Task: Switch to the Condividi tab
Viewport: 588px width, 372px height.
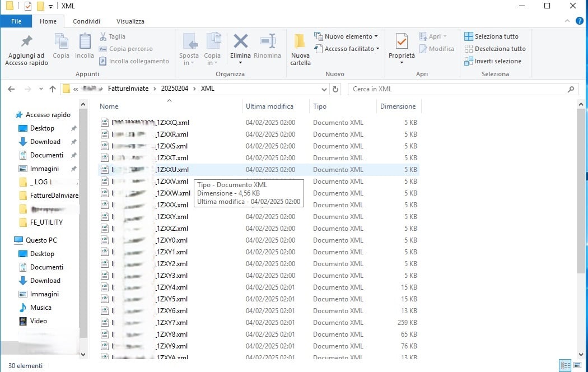Action: (x=87, y=21)
